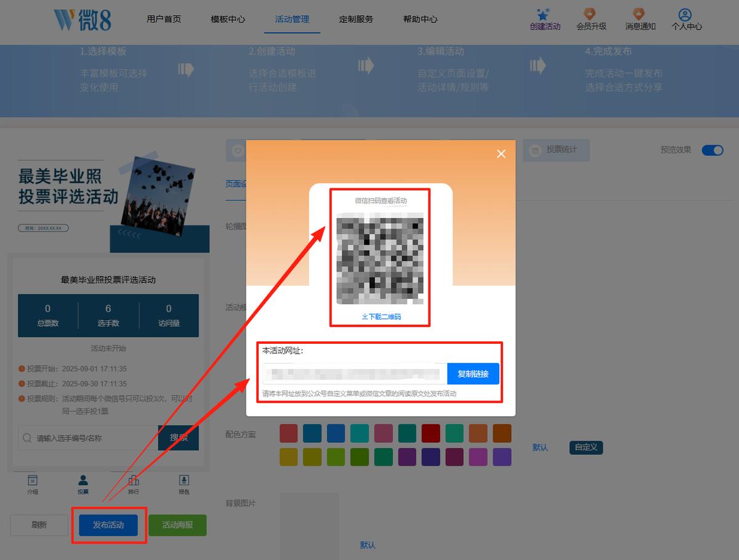Click 发布活动 button
Viewport: 739px width, 560px height.
[108, 525]
